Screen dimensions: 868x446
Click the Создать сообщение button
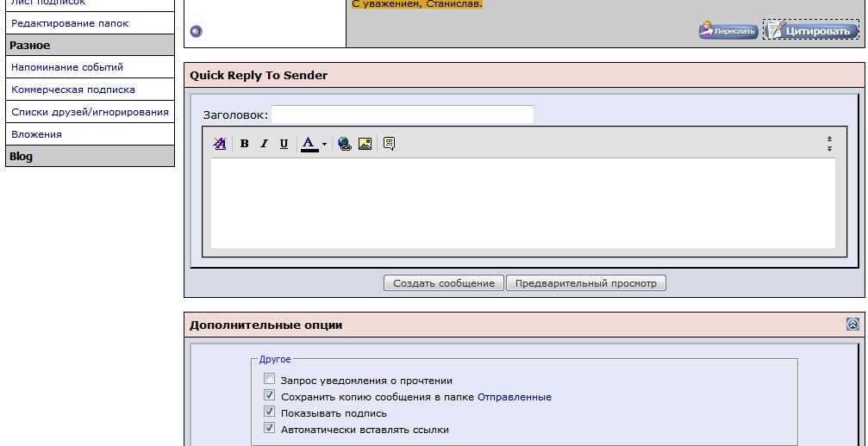coord(443,283)
